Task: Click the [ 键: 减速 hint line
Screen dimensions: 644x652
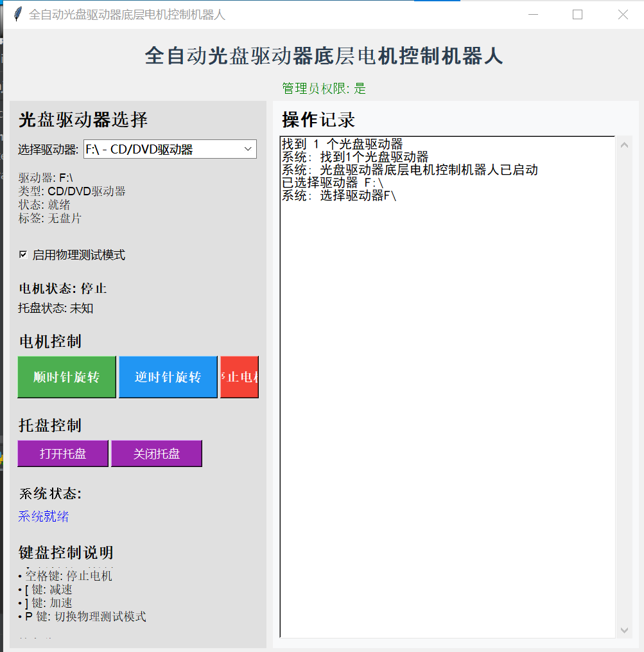Action: (x=46, y=590)
